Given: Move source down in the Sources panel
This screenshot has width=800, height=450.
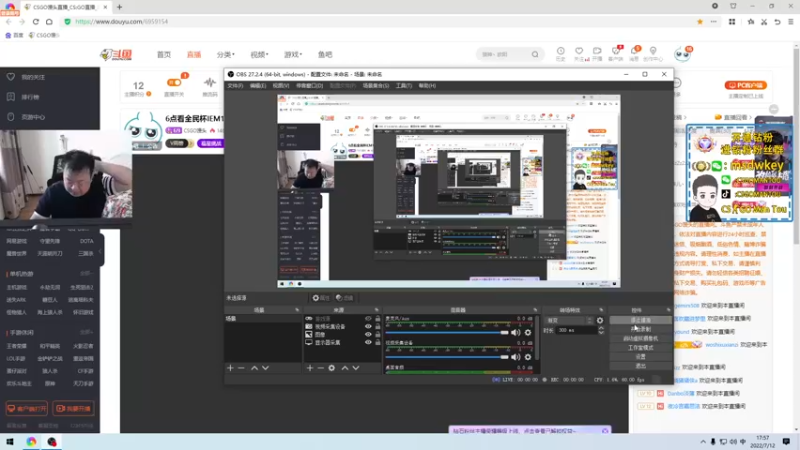Looking at the screenshot, I should tap(356, 368).
